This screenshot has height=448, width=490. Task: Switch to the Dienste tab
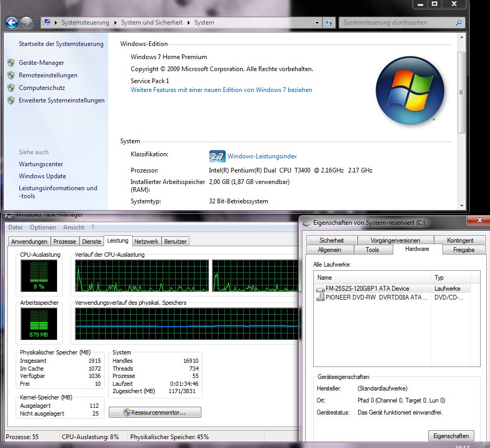pos(92,242)
